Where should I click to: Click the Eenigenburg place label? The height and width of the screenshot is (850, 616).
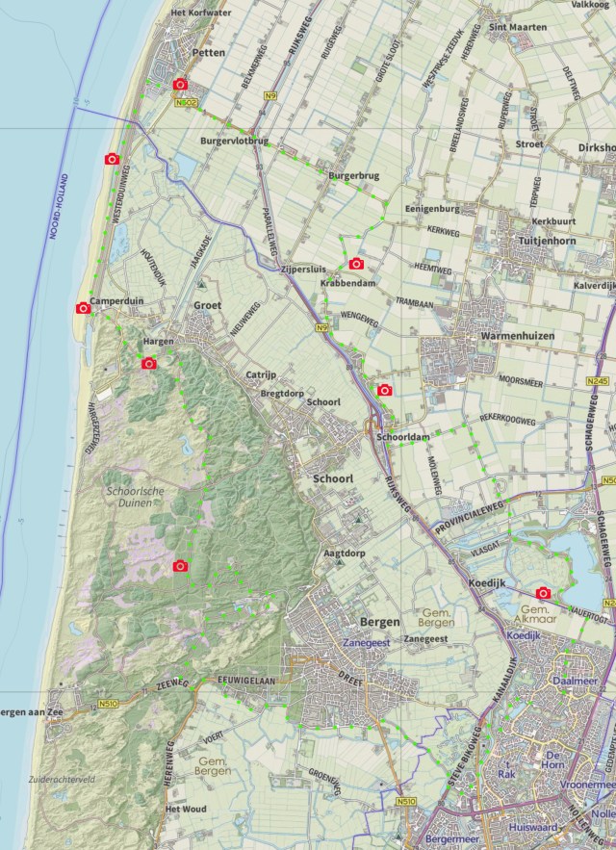[x=432, y=209]
